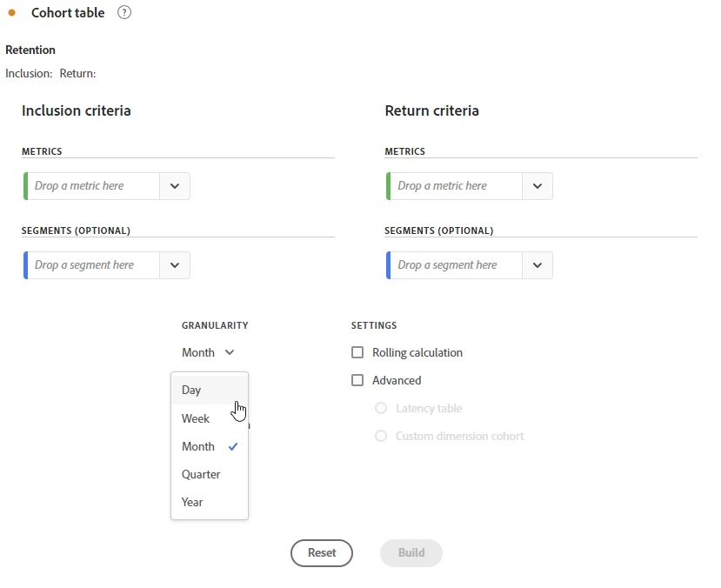The width and height of the screenshot is (721, 588).
Task: Click the Cohort table help question-mark icon
Action: [124, 13]
